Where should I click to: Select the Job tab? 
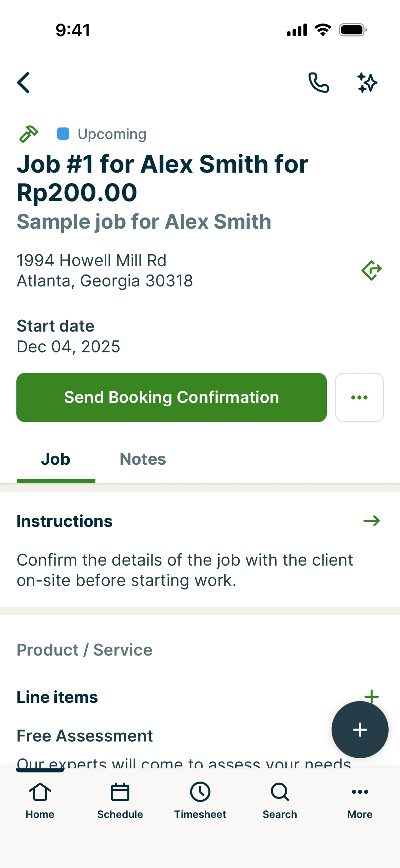pos(56,459)
